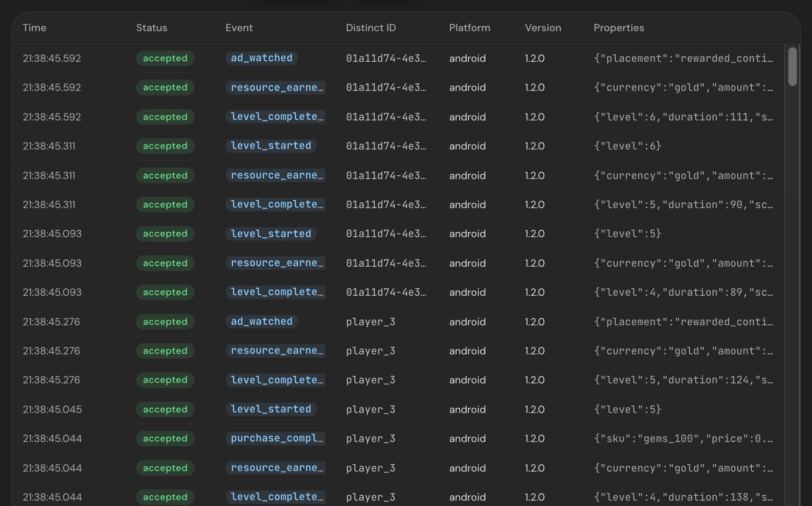Click currency properties in the 21:38:45.311 row

click(683, 175)
